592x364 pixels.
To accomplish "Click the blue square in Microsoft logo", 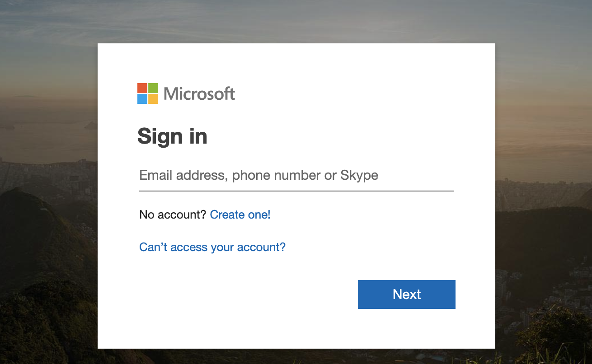I will [x=142, y=99].
